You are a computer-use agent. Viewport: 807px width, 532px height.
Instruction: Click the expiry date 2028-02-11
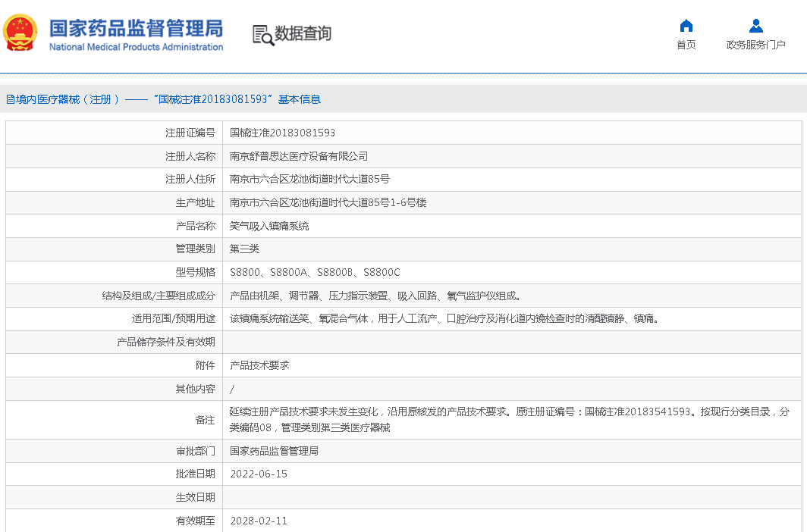pos(259,521)
